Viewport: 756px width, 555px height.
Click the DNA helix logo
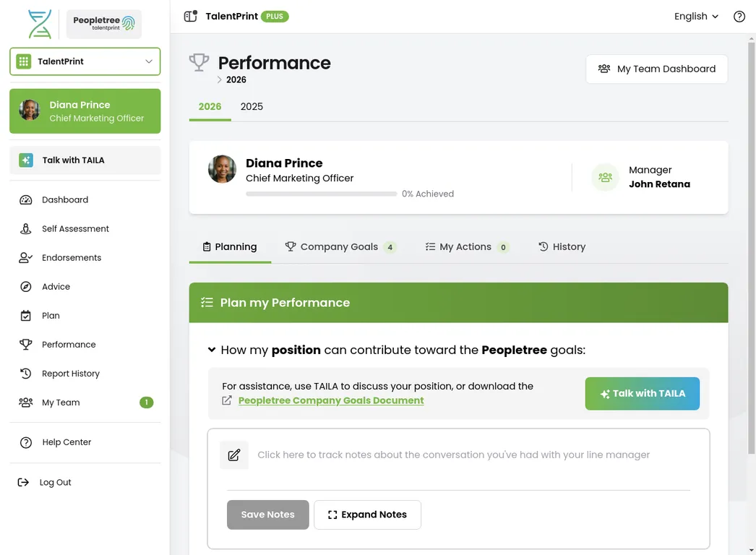tap(40, 24)
